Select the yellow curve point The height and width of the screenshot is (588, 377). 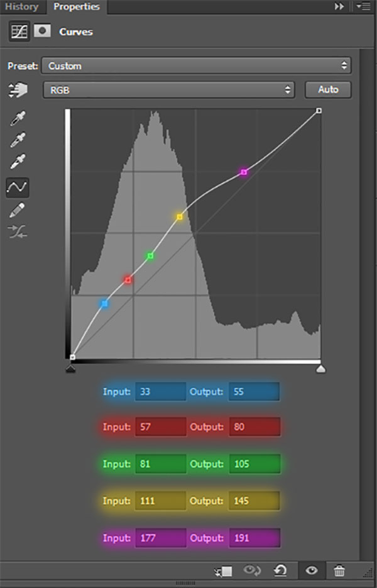(180, 217)
